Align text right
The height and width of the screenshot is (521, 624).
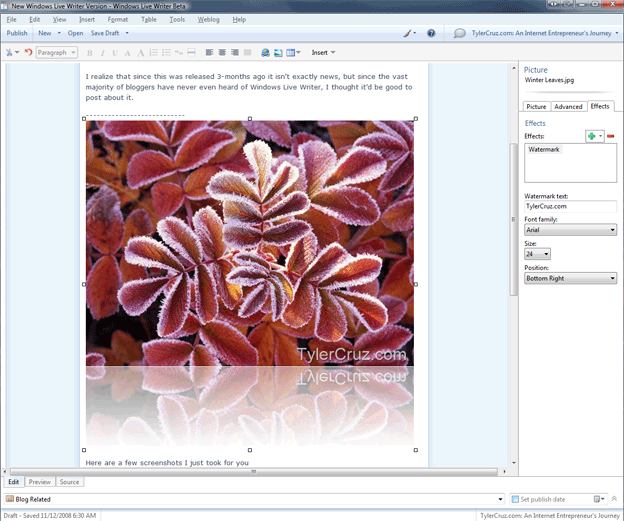pos(235,53)
